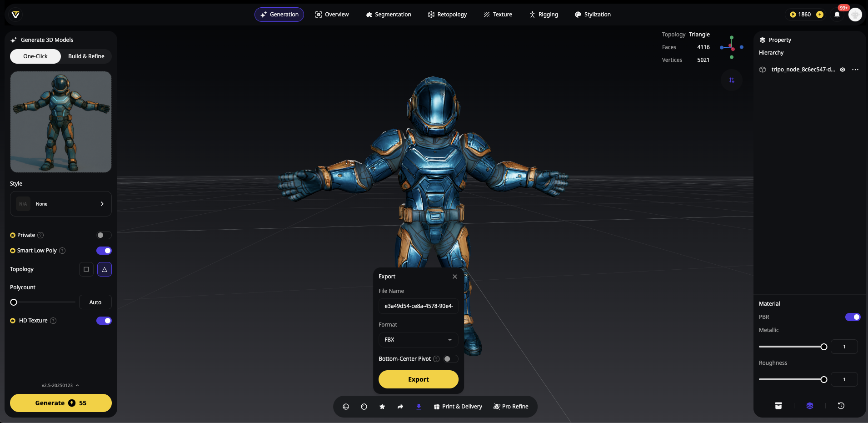
Task: Switch to the Retopology tab
Action: 447,15
